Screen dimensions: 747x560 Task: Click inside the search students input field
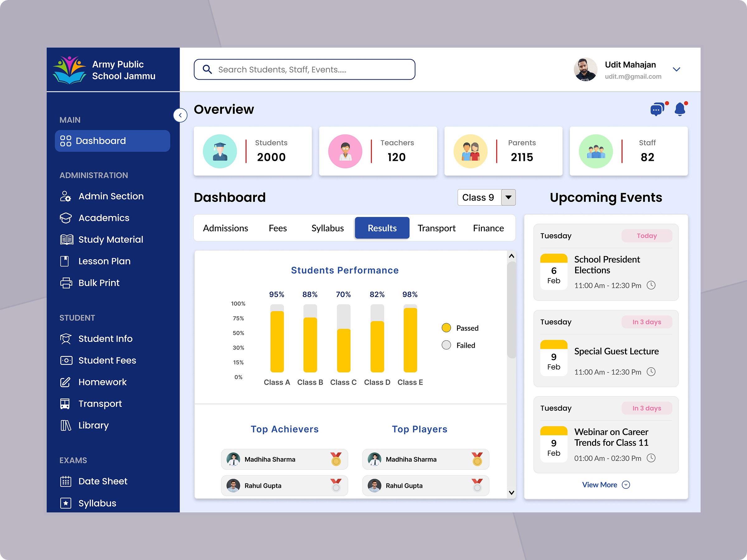(x=304, y=69)
